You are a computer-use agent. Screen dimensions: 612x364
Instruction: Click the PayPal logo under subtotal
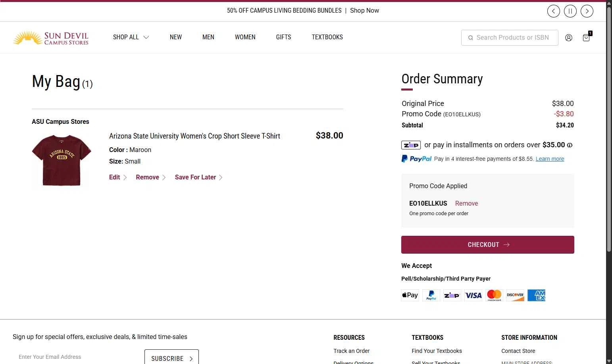coord(416,159)
